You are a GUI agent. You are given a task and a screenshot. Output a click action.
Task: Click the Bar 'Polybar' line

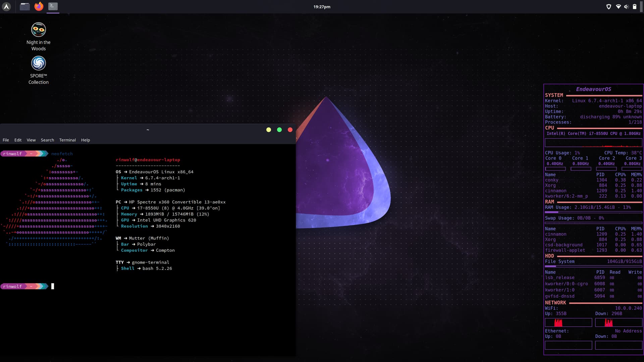pos(138,244)
